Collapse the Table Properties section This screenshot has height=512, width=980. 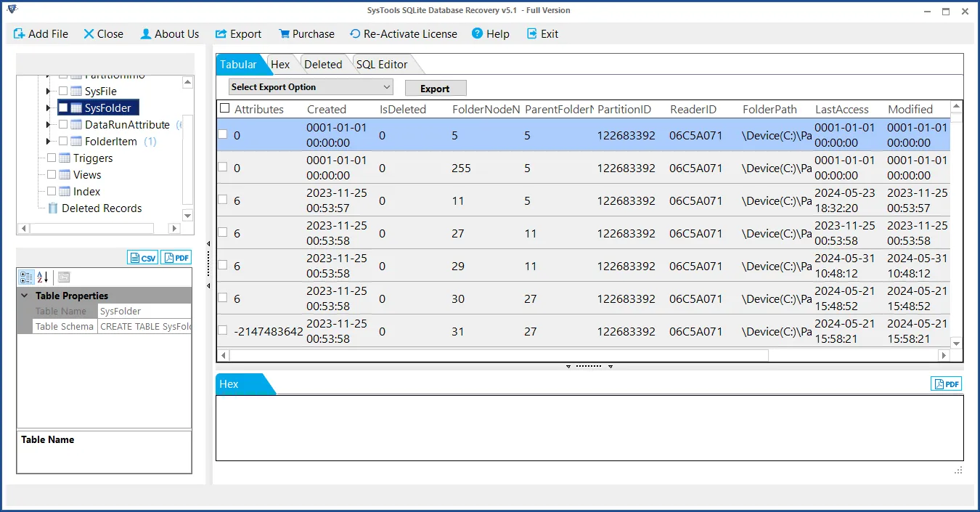tap(25, 296)
